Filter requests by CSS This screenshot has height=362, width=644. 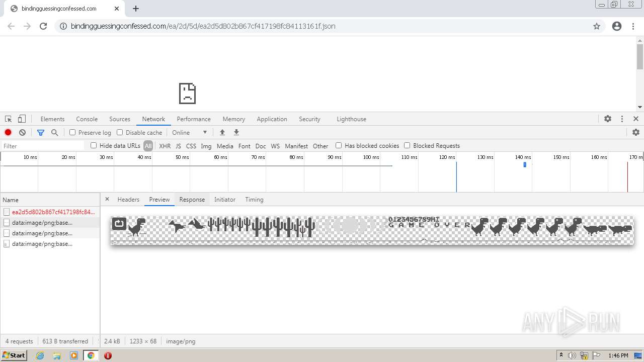click(191, 146)
